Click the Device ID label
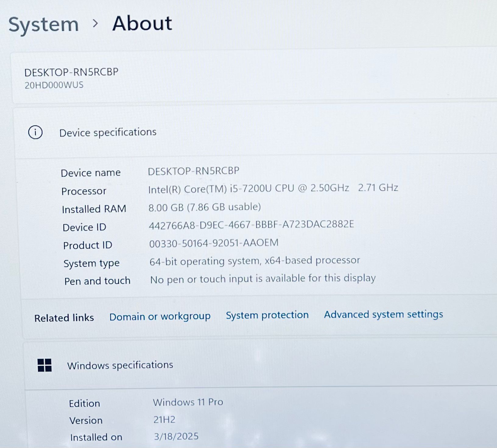This screenshot has width=497, height=448. [84, 227]
